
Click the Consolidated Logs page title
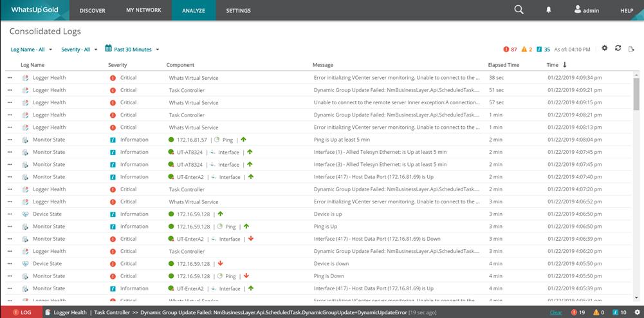point(45,32)
